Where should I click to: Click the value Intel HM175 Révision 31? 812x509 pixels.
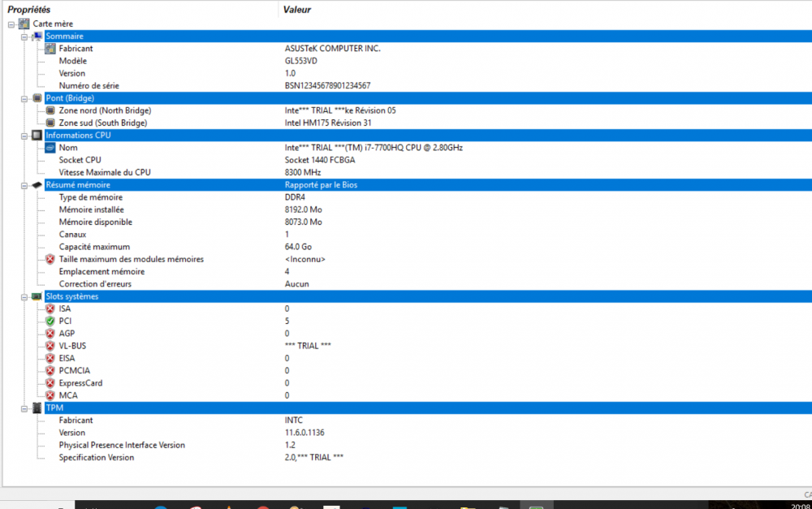tap(328, 123)
